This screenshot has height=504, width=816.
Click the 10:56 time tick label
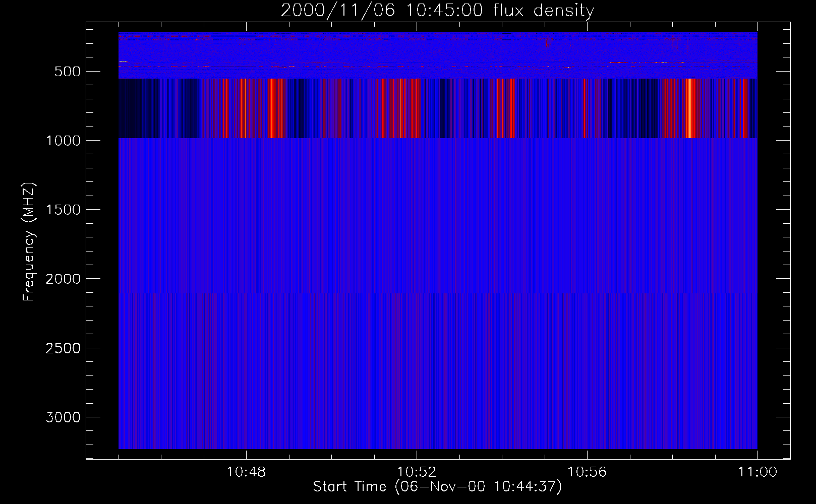tap(587, 472)
